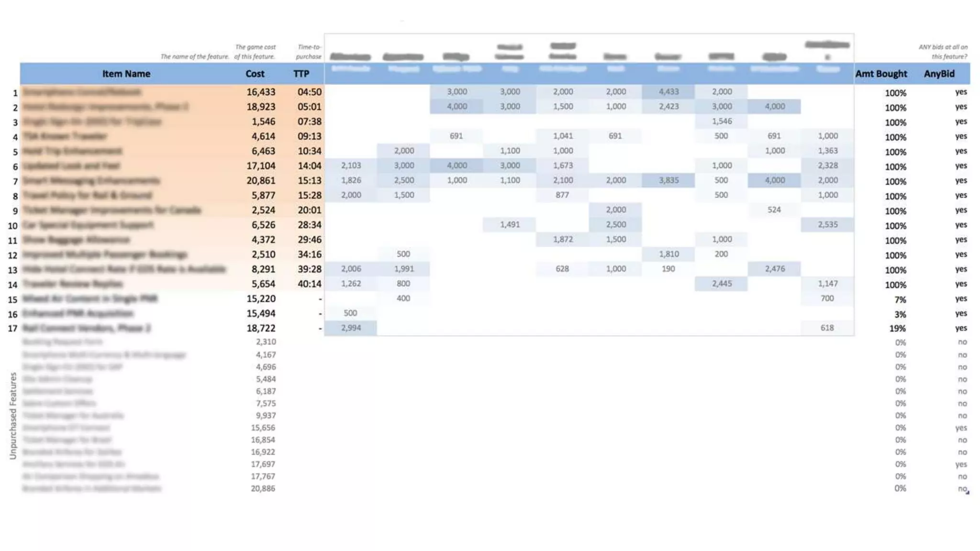This screenshot has height=551, width=980.
Task: Select the bid cell showing 2,994
Action: [351, 328]
